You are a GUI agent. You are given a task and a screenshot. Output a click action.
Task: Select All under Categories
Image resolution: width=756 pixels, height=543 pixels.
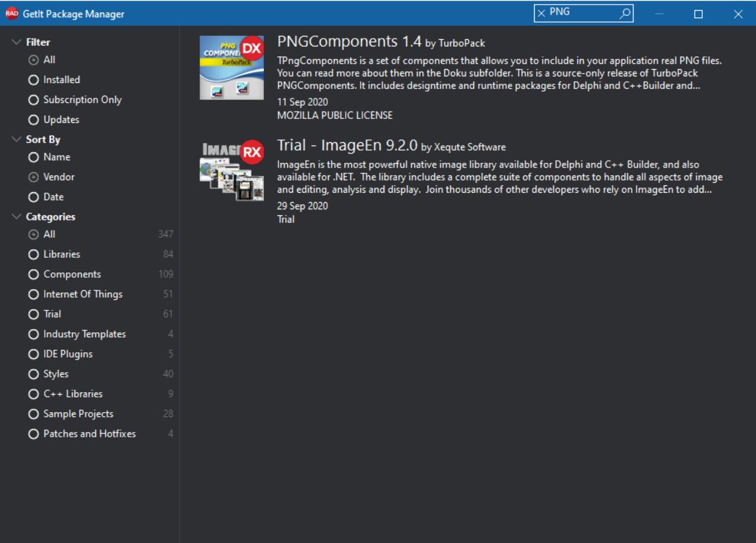click(x=42, y=234)
